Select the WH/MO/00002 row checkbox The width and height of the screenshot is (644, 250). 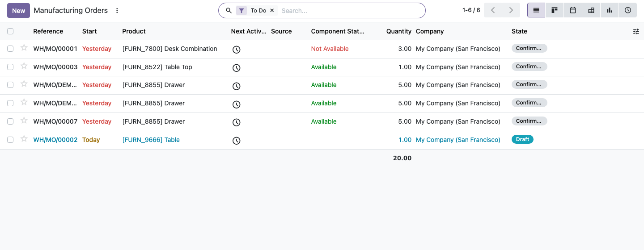pos(10,140)
